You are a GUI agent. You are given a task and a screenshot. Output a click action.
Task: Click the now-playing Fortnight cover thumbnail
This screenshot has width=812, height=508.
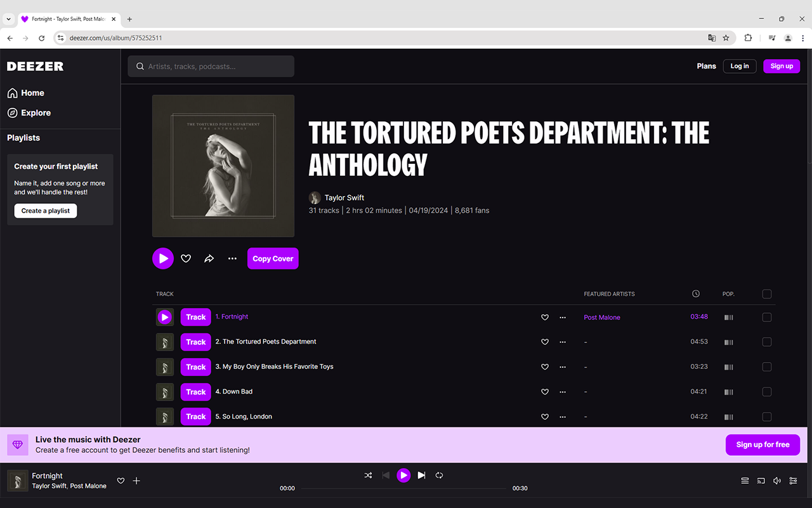tap(18, 481)
